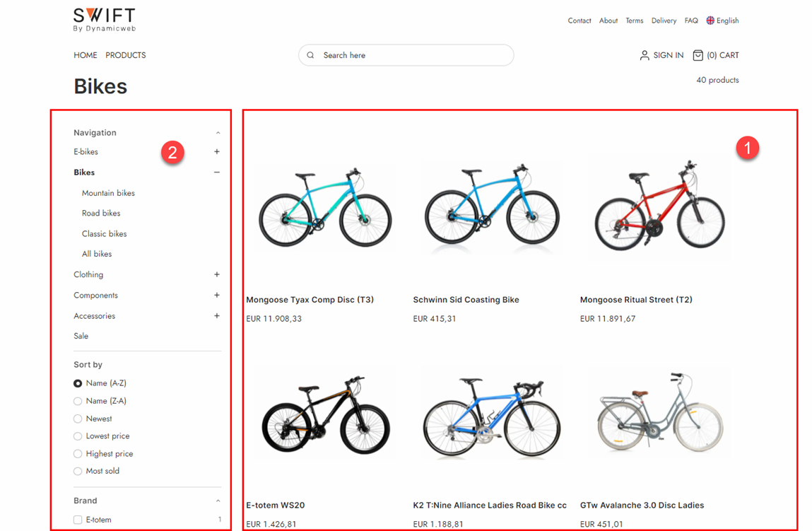The width and height of the screenshot is (812, 531).
Task: Collapse Bikes category with minus icon
Action: click(217, 173)
